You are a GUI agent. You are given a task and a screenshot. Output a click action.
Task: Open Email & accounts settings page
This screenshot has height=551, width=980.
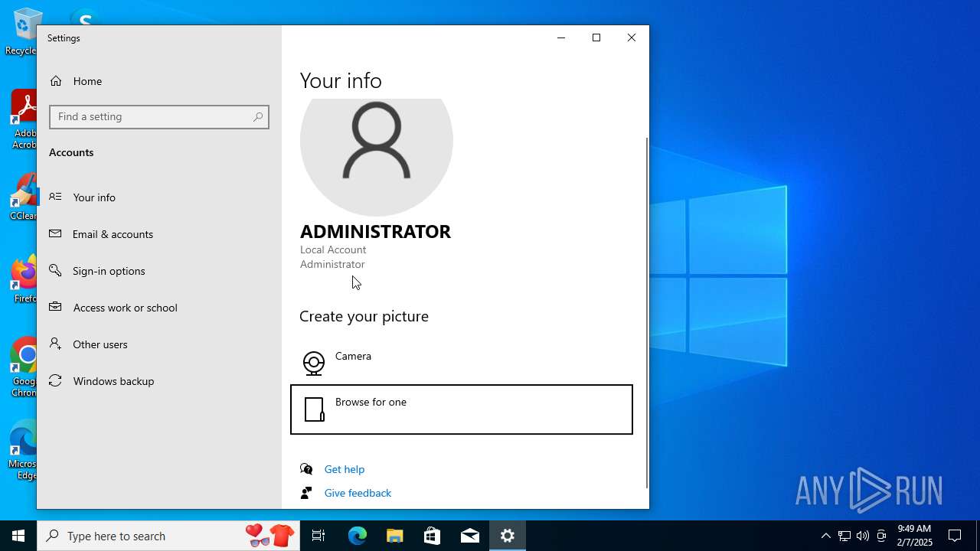click(x=159, y=234)
